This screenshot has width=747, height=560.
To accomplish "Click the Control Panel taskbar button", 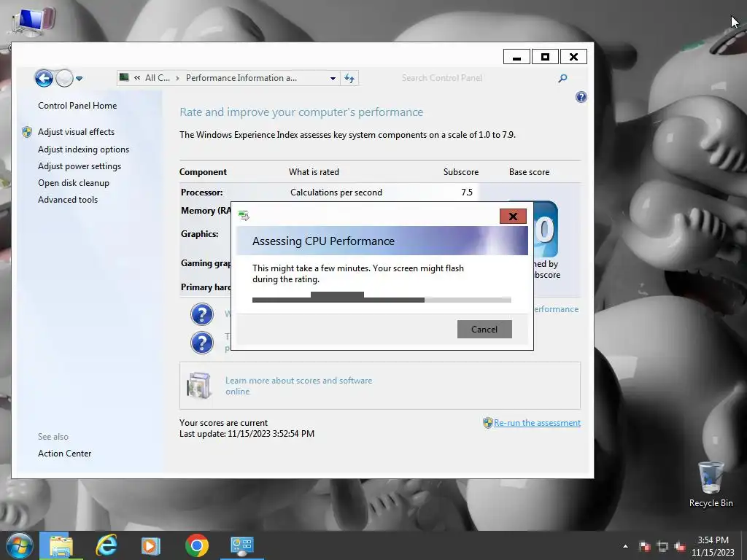I will (x=242, y=545).
